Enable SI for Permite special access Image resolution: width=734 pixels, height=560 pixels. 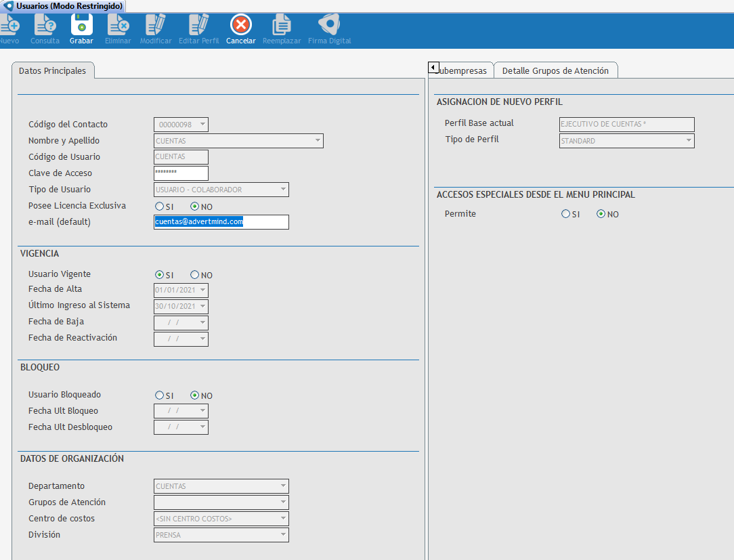click(x=565, y=214)
